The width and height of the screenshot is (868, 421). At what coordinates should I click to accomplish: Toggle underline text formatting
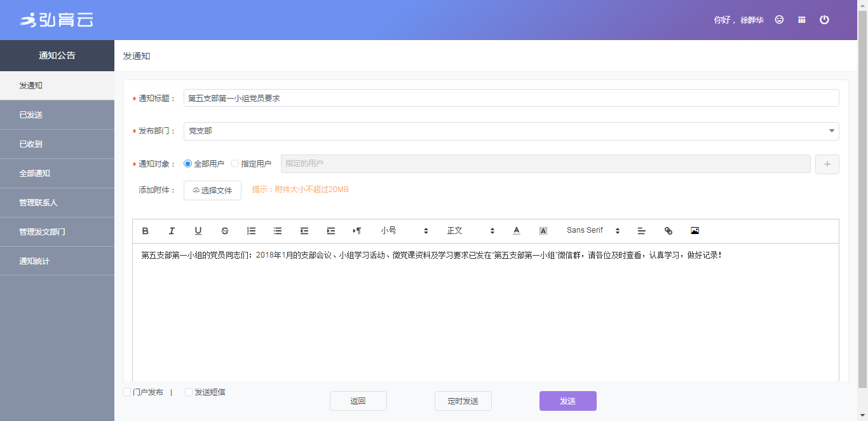(198, 231)
